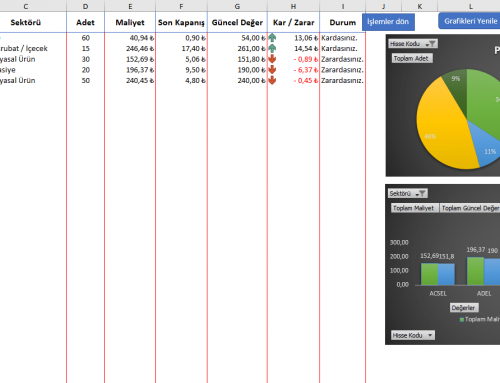Click the Toplam Adet field button
The width and height of the screenshot is (500, 383).
point(412,58)
